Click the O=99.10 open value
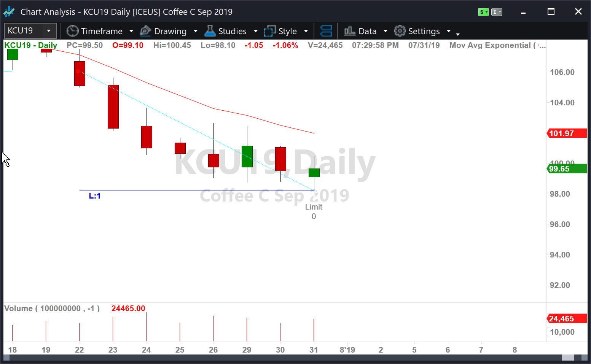 (x=128, y=45)
